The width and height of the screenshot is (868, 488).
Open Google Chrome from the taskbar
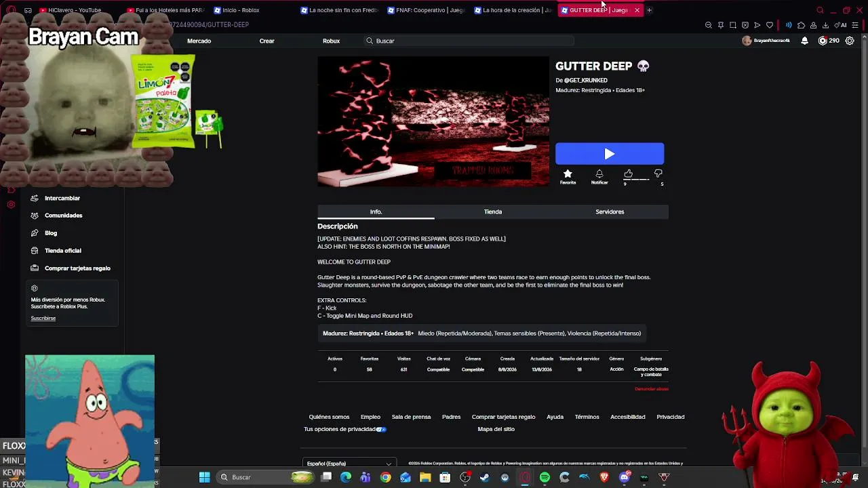385,477
